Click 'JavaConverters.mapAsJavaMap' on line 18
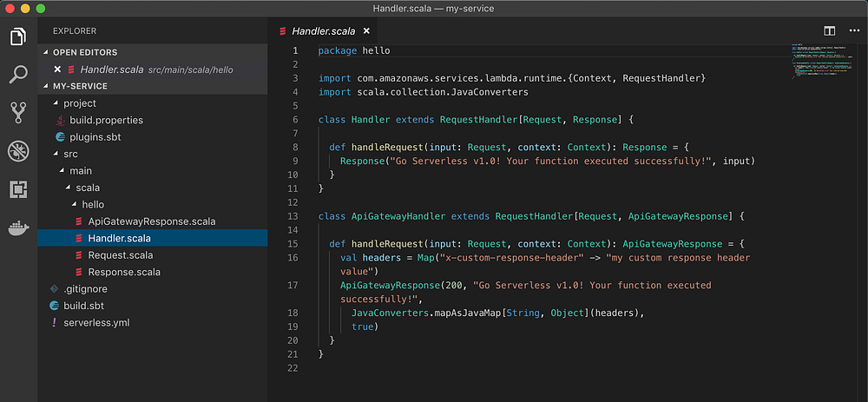868x402 pixels. [x=426, y=313]
